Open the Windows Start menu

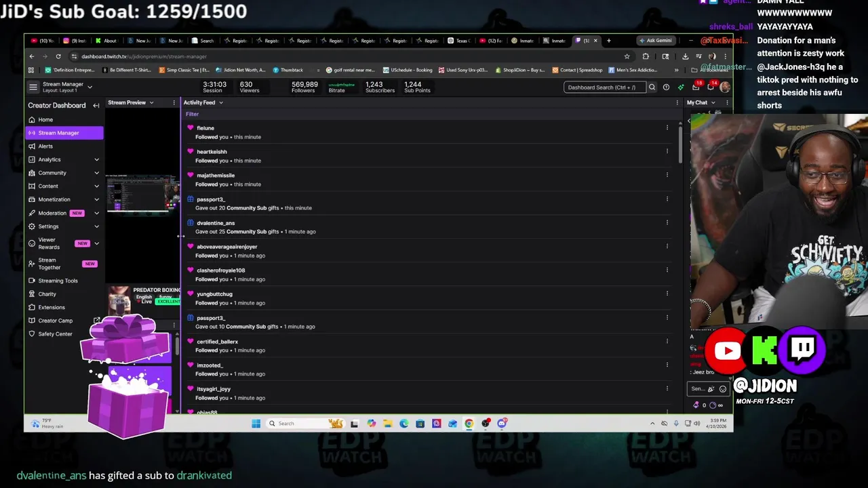(256, 424)
